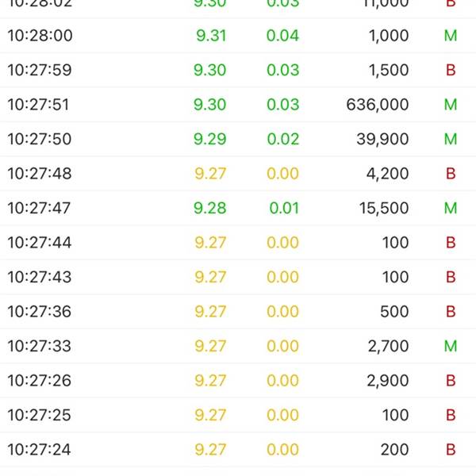Tap the red B marker at 10:27:24
This screenshot has height=476, width=476.
451,450
